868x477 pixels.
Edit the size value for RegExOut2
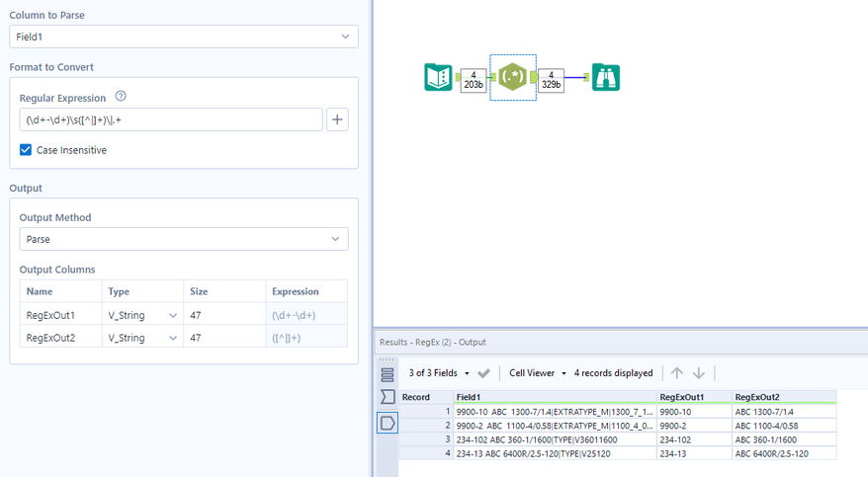click(x=224, y=338)
